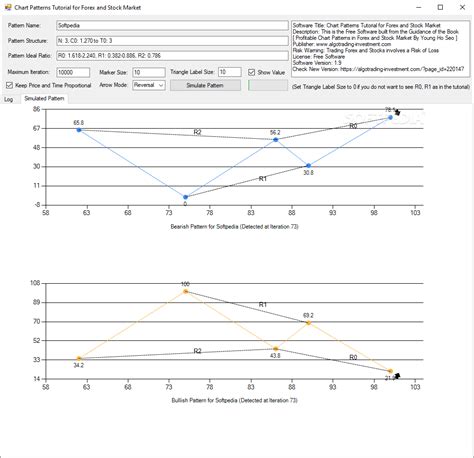This screenshot has height=458, width=474.
Task: Click the R2 label on bearish chart
Action: tap(197, 132)
